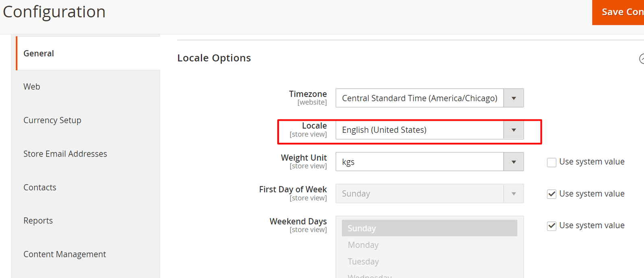Collapse the Locale Options section icon

[642, 59]
